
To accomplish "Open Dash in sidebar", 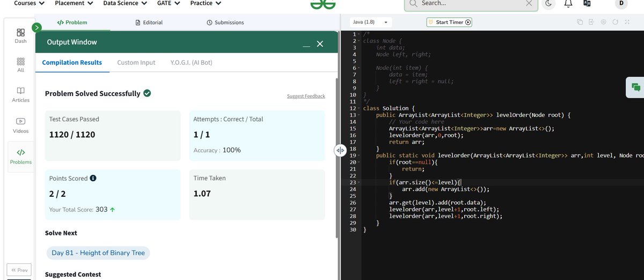I will point(20,36).
